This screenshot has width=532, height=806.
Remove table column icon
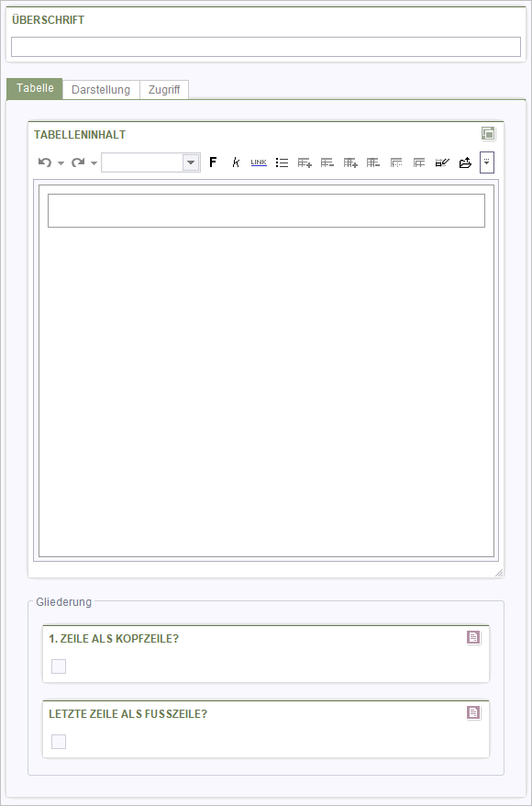point(373,163)
